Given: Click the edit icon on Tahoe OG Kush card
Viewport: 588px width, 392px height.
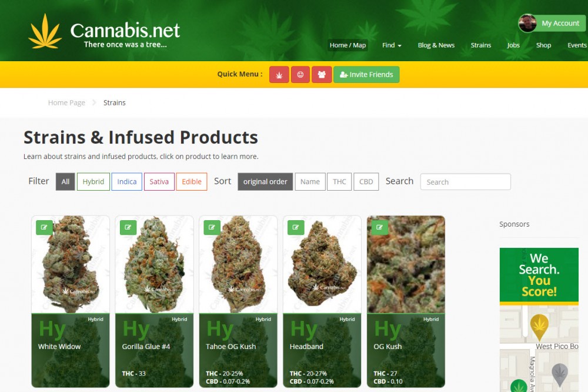Looking at the screenshot, I should [x=212, y=227].
